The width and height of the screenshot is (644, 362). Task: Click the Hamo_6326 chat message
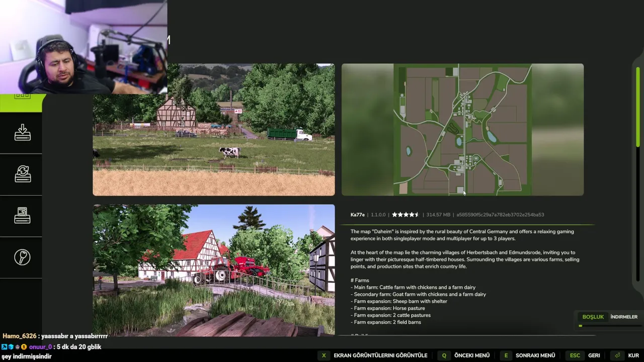pyautogui.click(x=55, y=336)
